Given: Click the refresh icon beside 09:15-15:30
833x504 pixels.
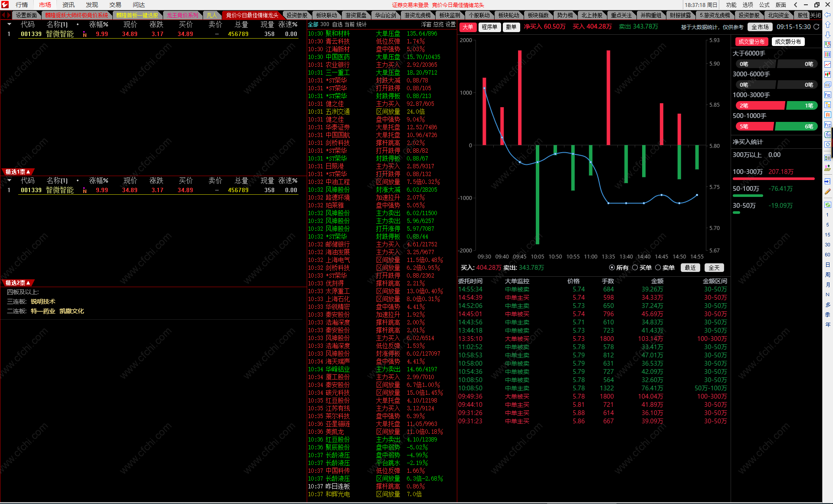Looking at the screenshot, I should coord(816,27).
